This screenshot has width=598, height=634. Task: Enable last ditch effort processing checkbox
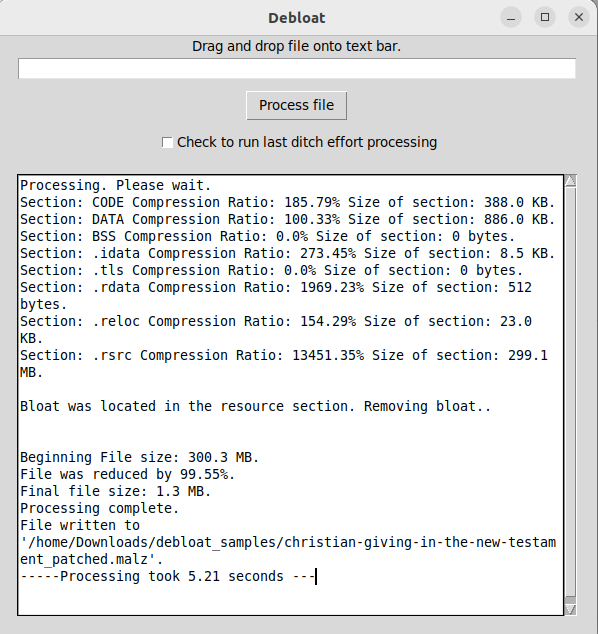pos(167,142)
